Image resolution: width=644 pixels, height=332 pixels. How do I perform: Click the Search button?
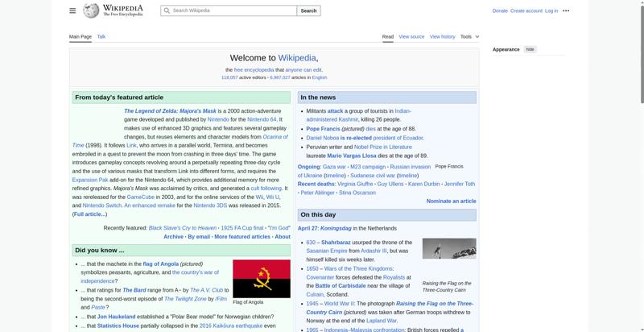[308, 10]
